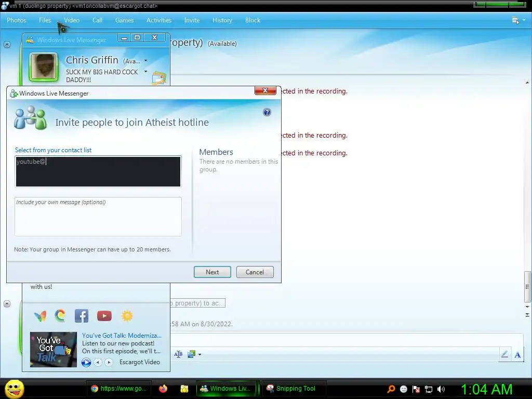
Task: Open the file folder taskbar icon
Action: [184, 389]
